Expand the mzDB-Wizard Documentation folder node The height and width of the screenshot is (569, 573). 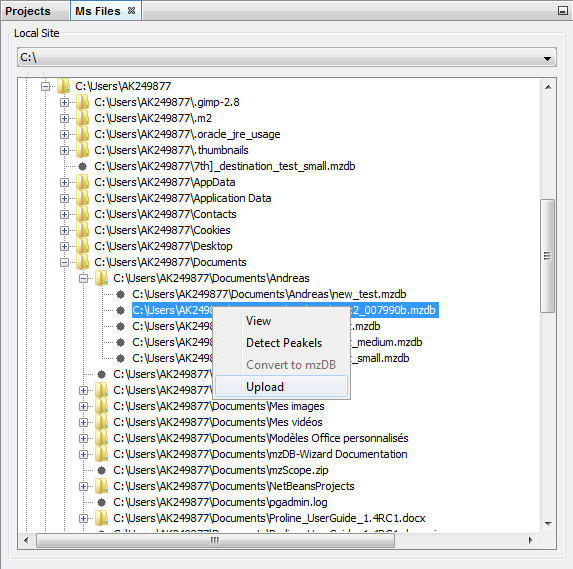83,454
